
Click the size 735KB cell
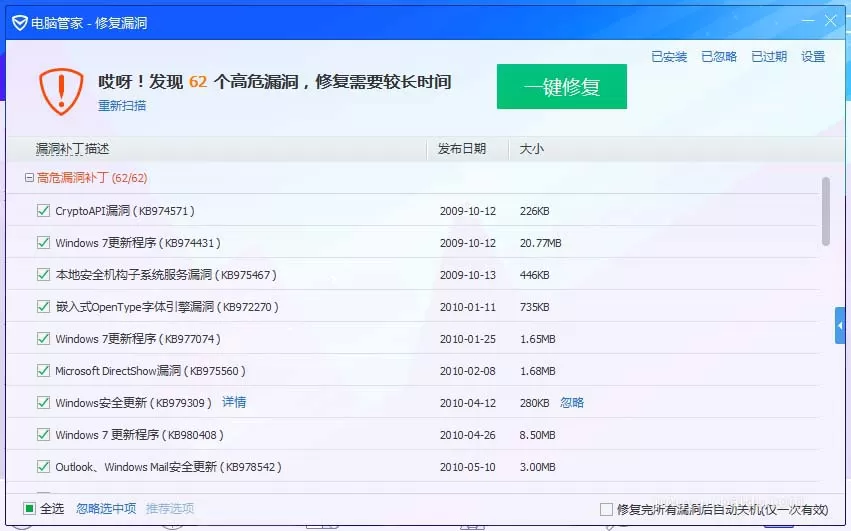pos(535,307)
